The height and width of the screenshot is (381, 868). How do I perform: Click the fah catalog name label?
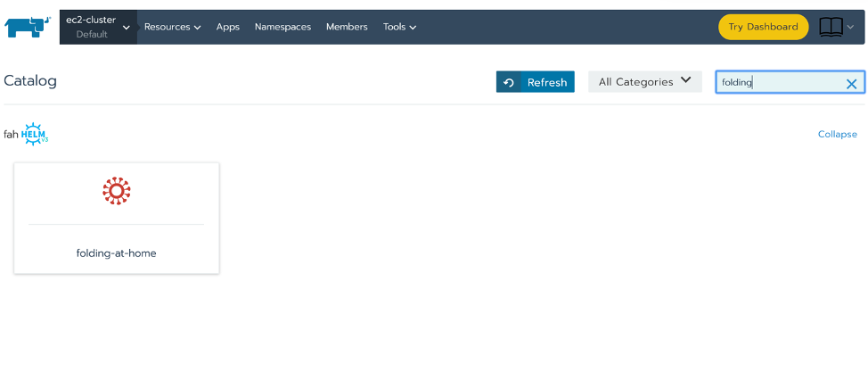point(11,135)
